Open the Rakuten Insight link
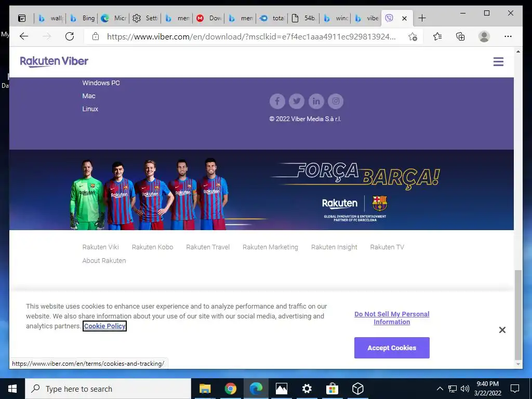 point(334,247)
